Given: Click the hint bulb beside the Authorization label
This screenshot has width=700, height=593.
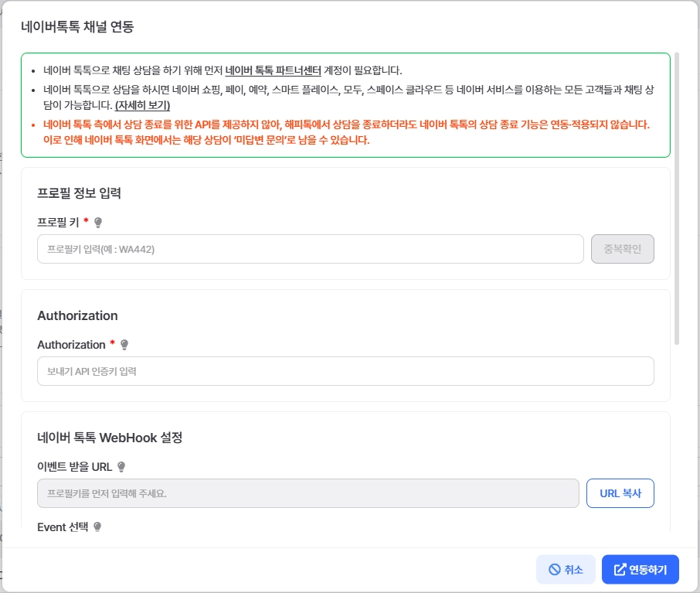Looking at the screenshot, I should pos(124,345).
